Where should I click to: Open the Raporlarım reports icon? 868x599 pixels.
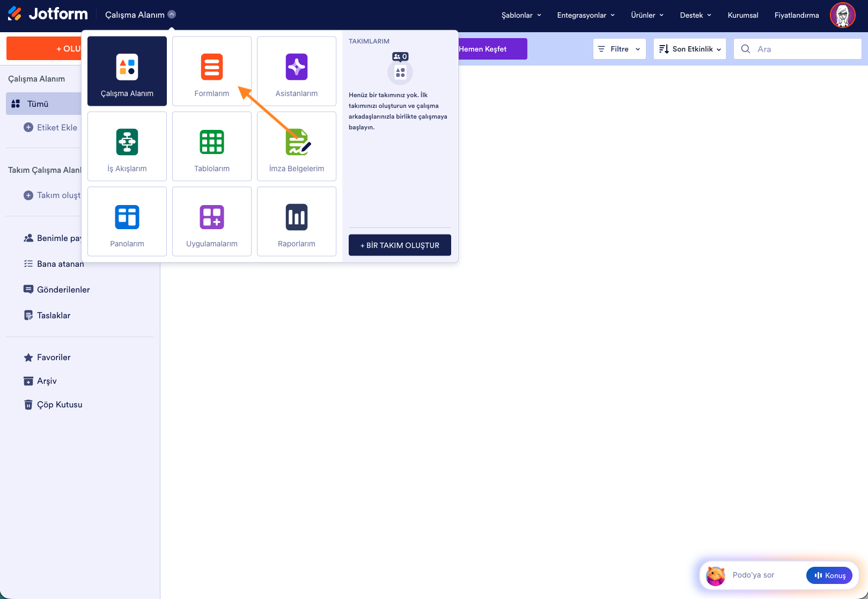[x=297, y=217]
